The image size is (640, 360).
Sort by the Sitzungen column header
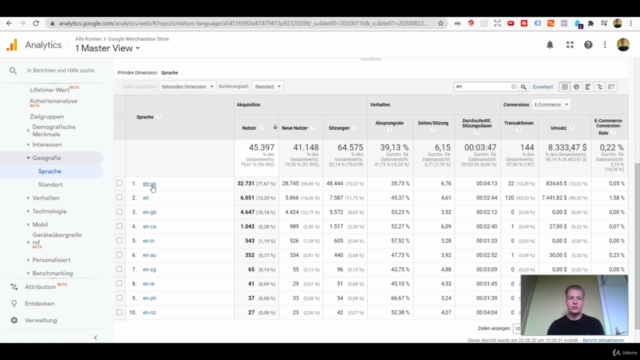pos(339,128)
